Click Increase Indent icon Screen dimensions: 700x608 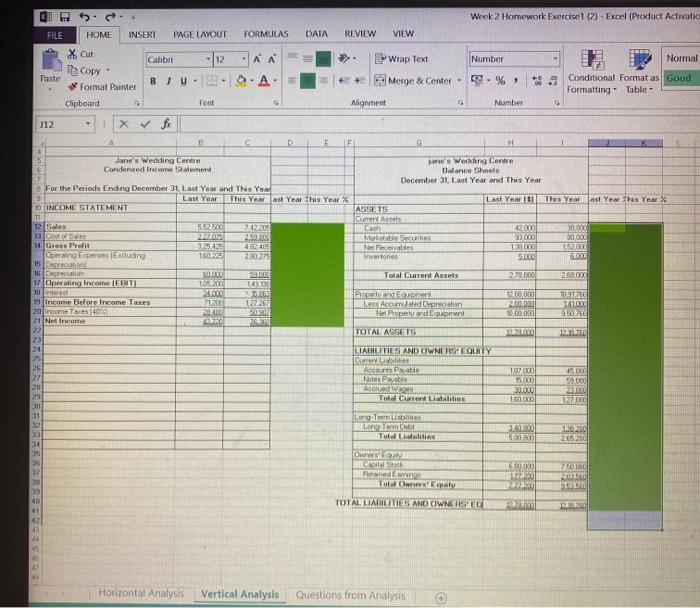click(x=360, y=81)
